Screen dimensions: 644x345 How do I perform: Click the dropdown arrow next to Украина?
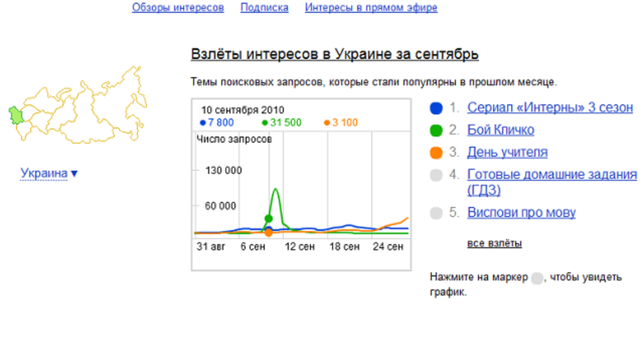click(74, 174)
